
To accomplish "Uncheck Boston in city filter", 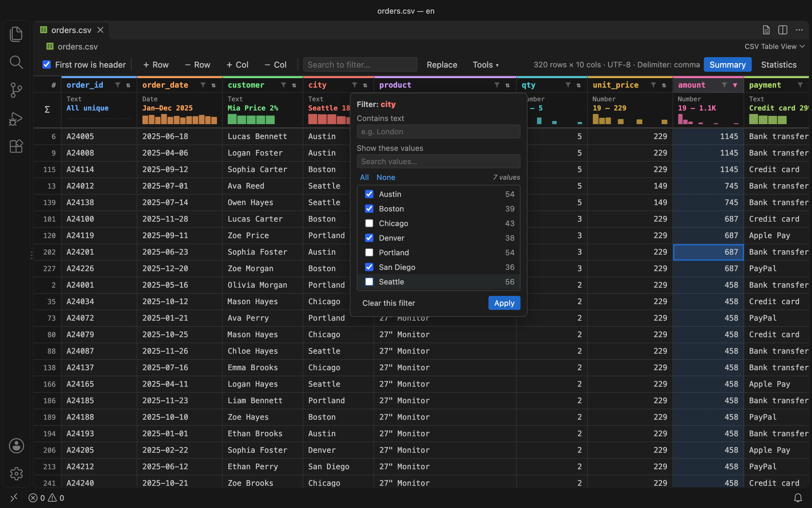I will click(369, 209).
